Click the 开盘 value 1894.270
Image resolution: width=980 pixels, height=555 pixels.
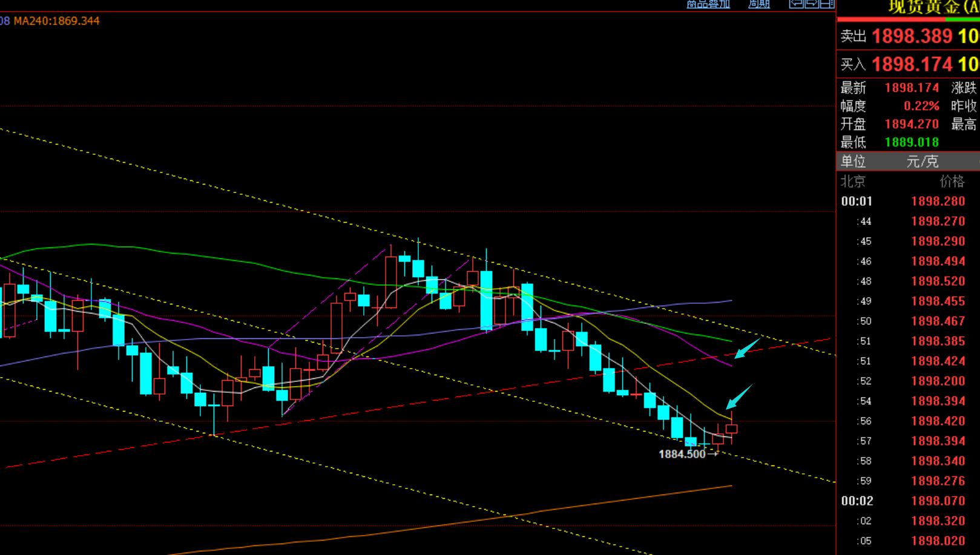(912, 124)
